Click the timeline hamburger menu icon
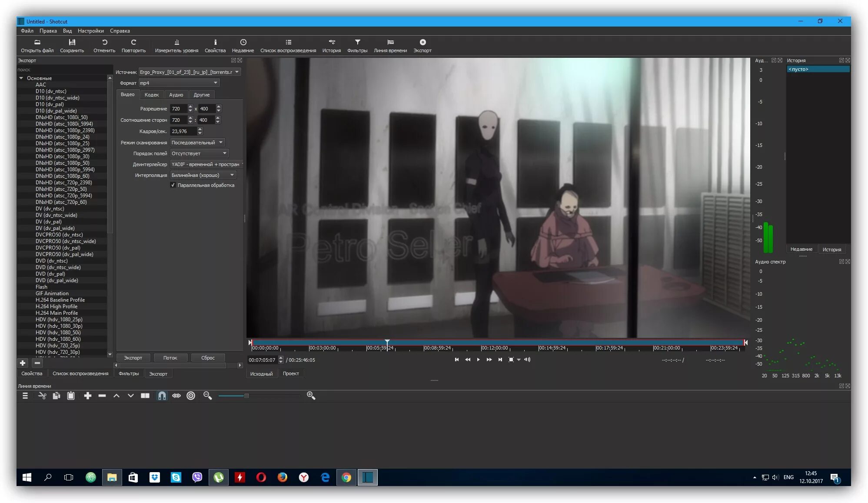868x503 pixels. pyautogui.click(x=25, y=396)
